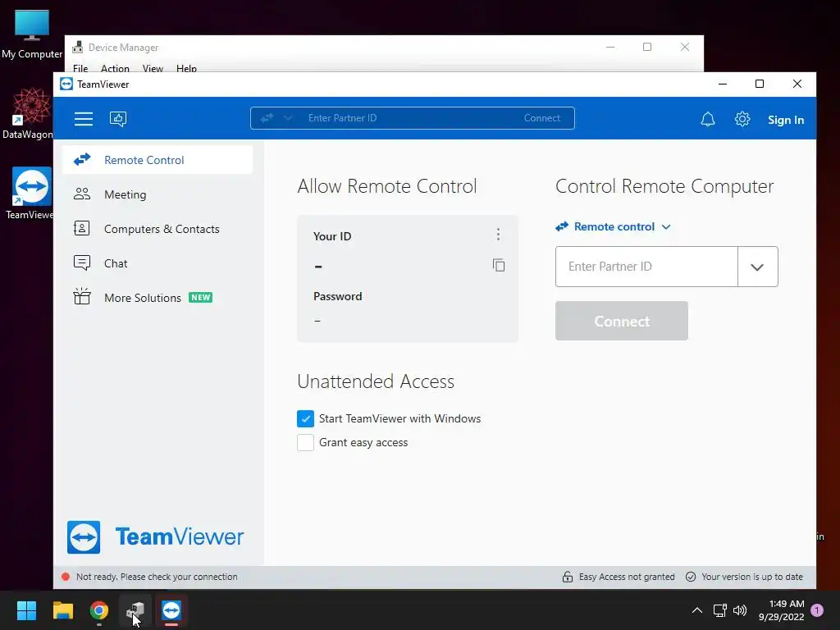The height and width of the screenshot is (630, 840).
Task: Click the Password label
Action: point(337,296)
